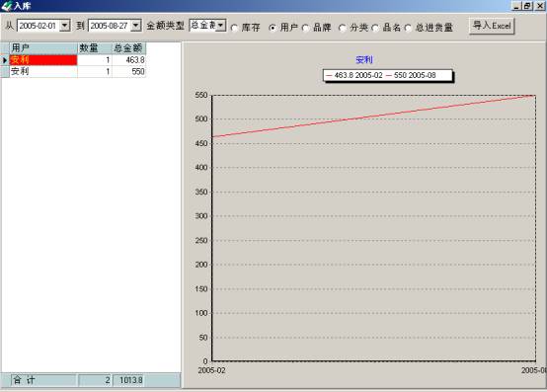The height and width of the screenshot is (392, 547).
Task: Click the 总金额 column header
Action: coord(128,48)
